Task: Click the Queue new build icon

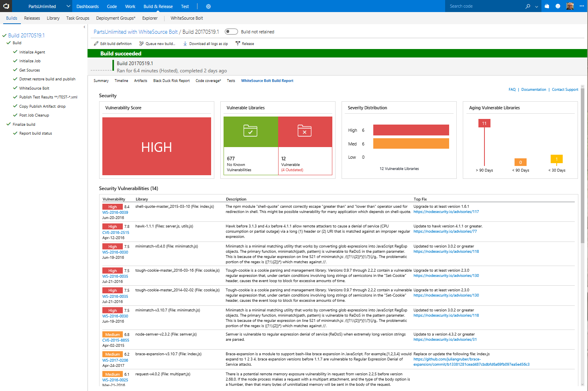Action: point(141,43)
